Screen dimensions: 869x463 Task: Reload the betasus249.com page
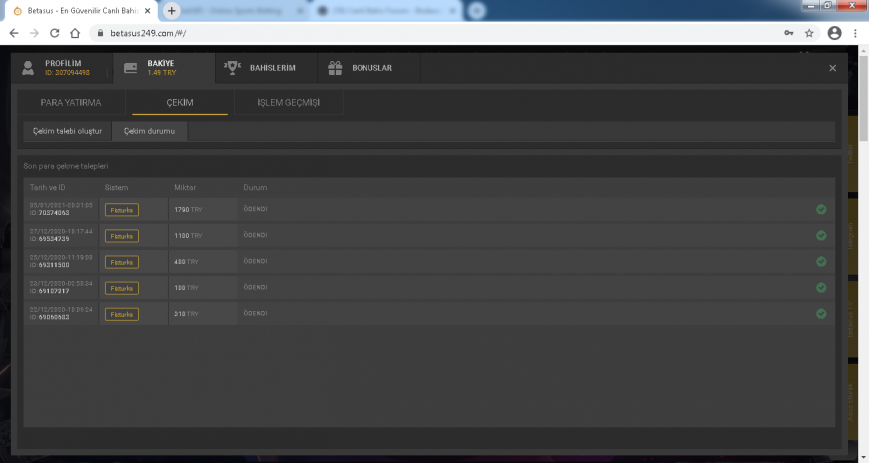coord(54,33)
